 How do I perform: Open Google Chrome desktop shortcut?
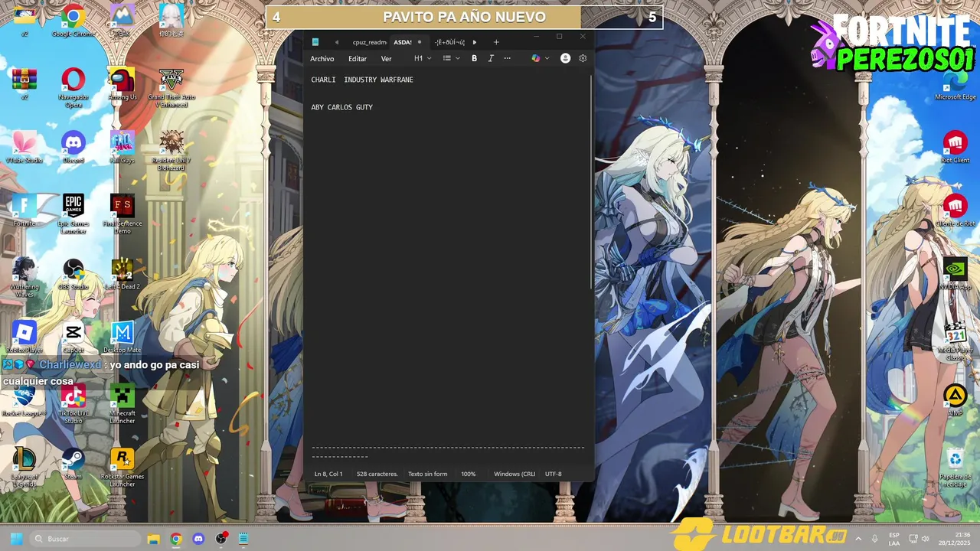pos(73,21)
